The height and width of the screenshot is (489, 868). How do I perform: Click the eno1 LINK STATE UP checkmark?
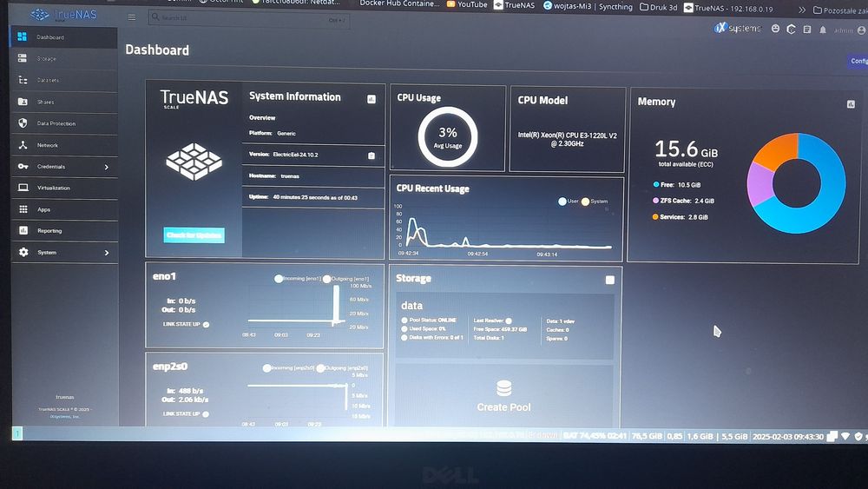206,325
